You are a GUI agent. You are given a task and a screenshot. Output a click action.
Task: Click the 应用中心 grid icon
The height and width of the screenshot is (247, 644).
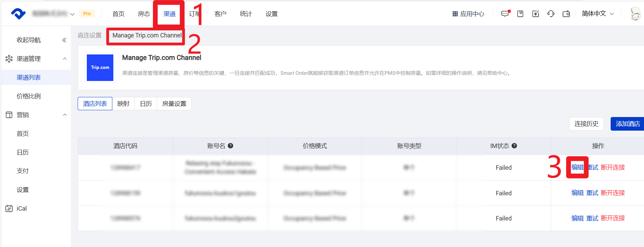click(x=455, y=14)
